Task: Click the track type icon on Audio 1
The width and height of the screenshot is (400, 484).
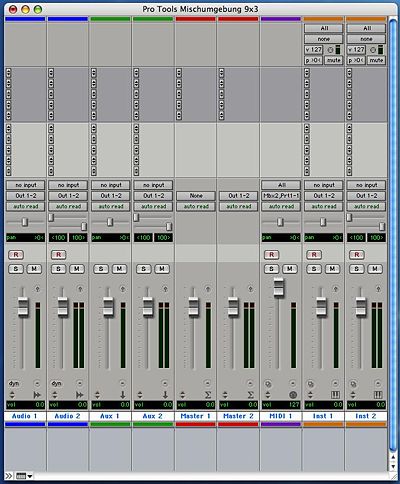Action: (x=37, y=395)
